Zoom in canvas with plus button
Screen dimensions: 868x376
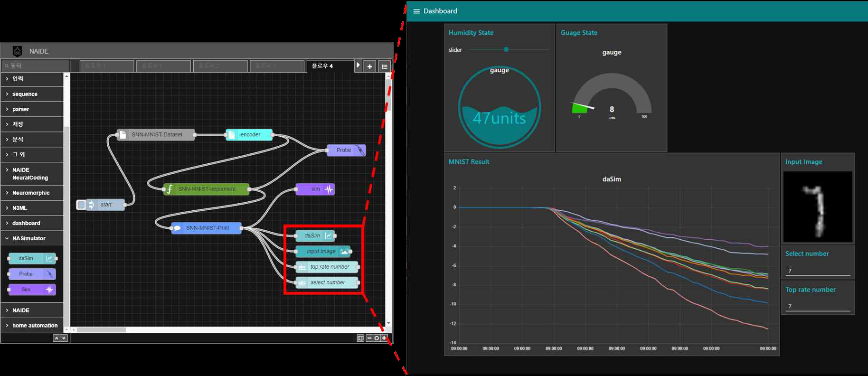[x=384, y=338]
